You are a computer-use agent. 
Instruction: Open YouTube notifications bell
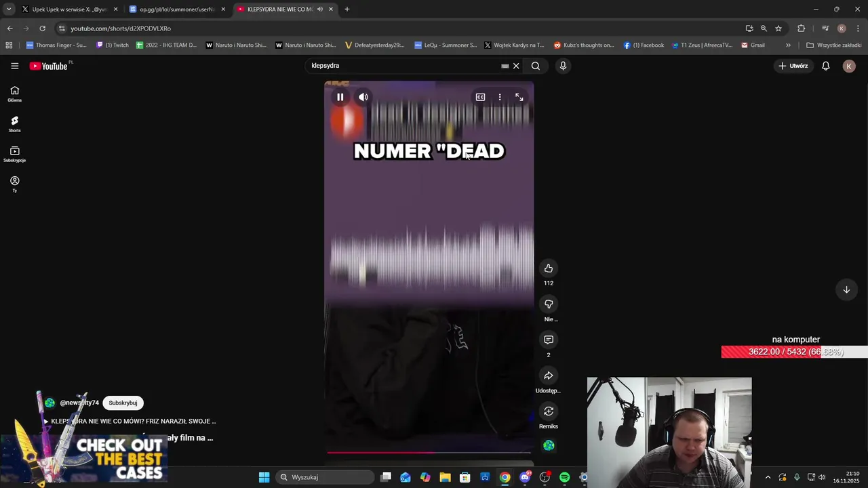(x=825, y=66)
